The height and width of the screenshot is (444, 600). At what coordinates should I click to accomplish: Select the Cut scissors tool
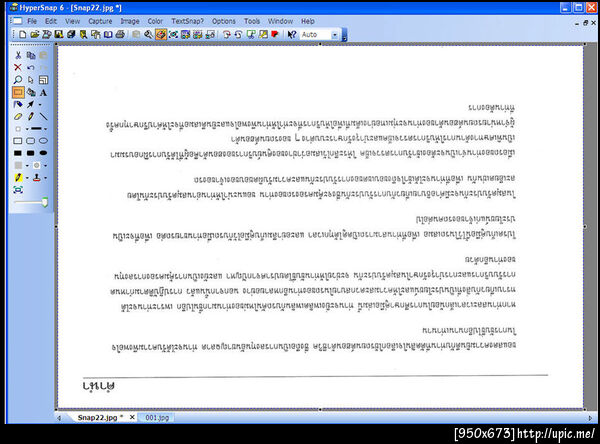[18, 56]
